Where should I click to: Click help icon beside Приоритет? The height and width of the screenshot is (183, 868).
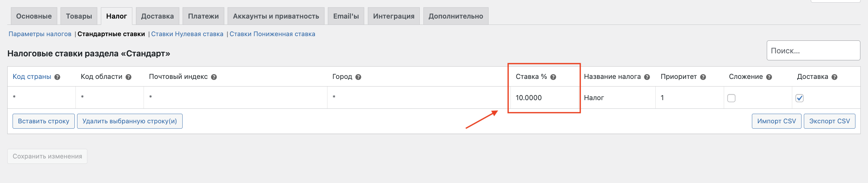click(x=703, y=77)
